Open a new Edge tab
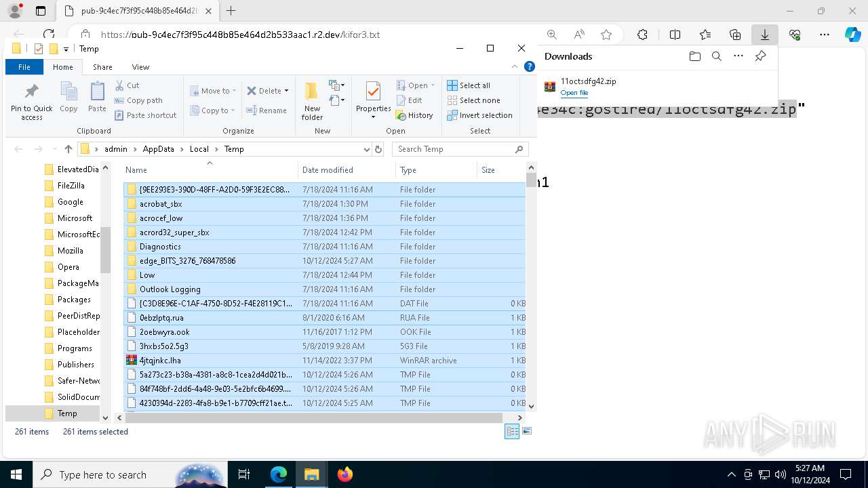Screen dimensions: 868x488 [x=231, y=11]
